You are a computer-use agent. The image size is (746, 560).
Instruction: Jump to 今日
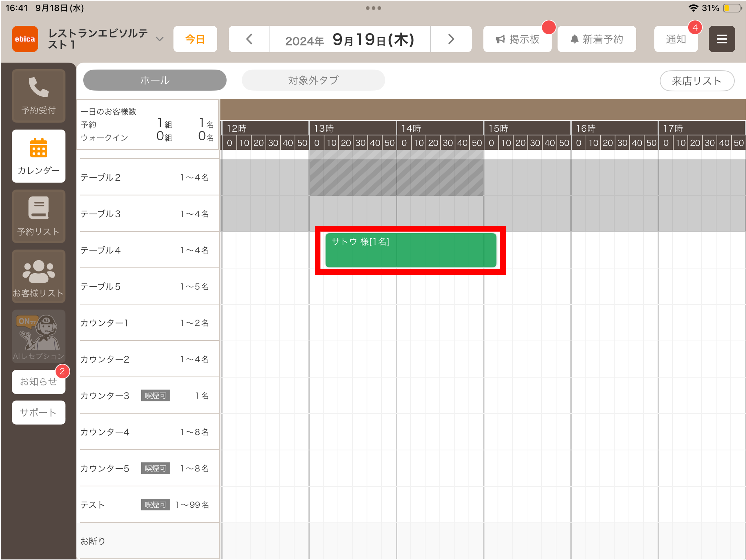tap(195, 39)
